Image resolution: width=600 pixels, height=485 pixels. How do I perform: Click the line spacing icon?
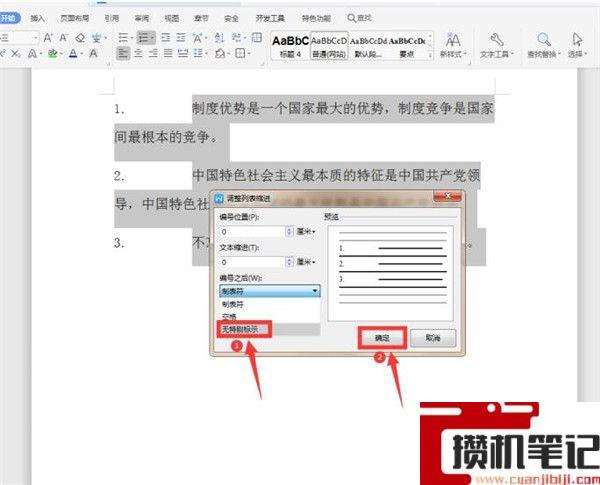point(198,53)
